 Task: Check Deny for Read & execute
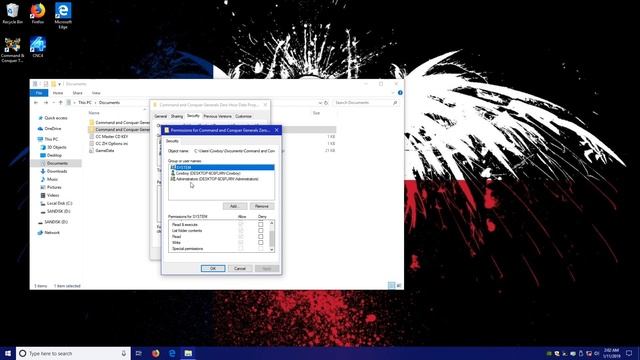260,224
